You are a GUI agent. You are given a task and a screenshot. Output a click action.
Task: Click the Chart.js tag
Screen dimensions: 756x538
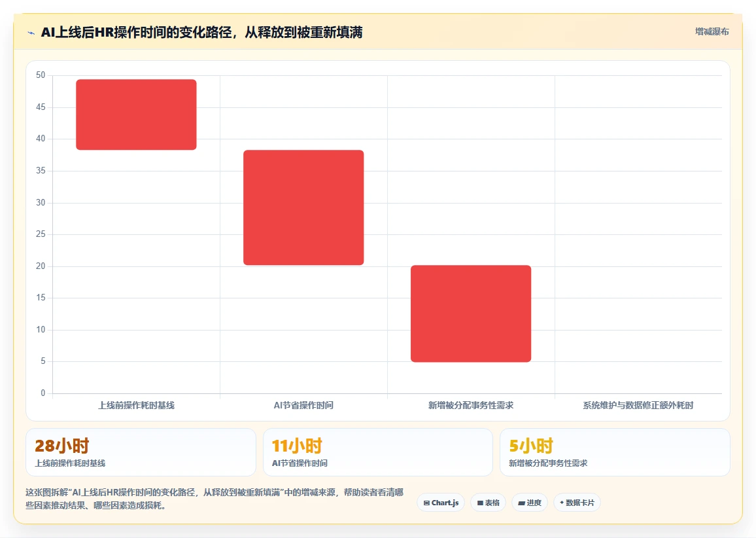pyautogui.click(x=441, y=503)
